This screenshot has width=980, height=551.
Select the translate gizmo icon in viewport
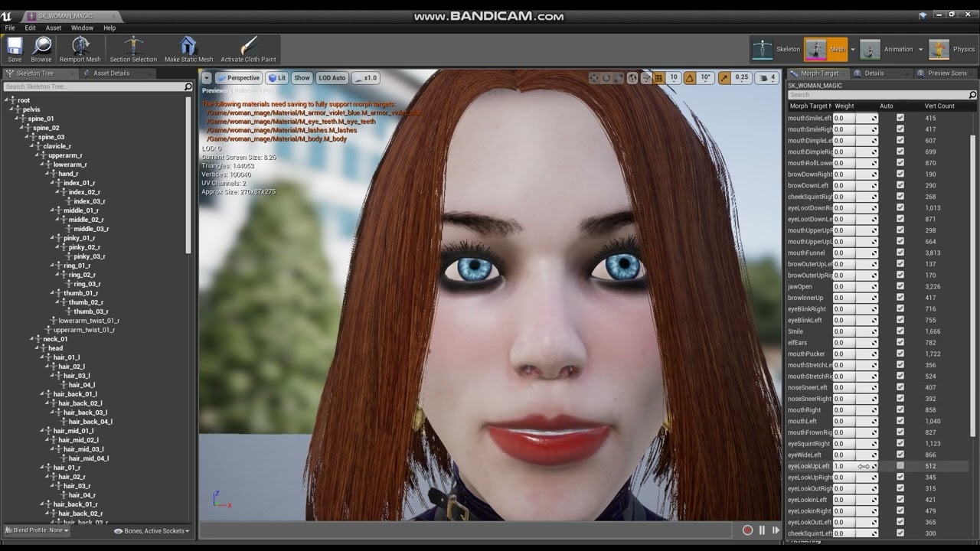click(x=594, y=78)
